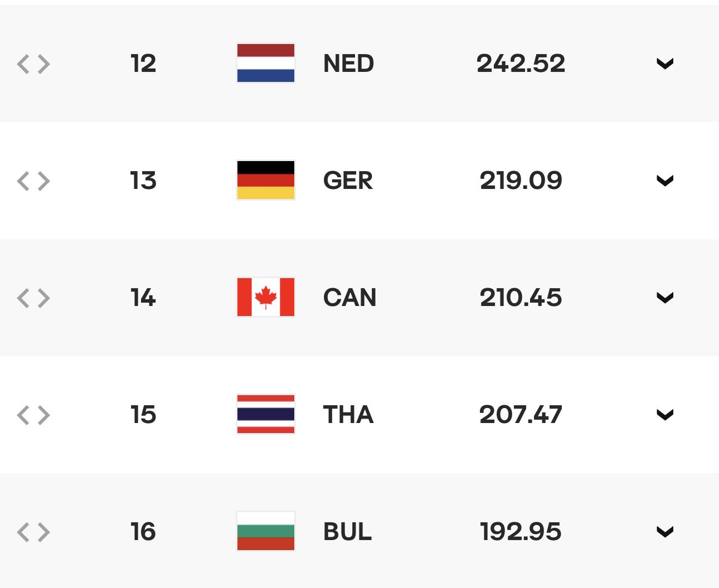Click the Bulgaria flag icon
719x588 pixels.
266,531
